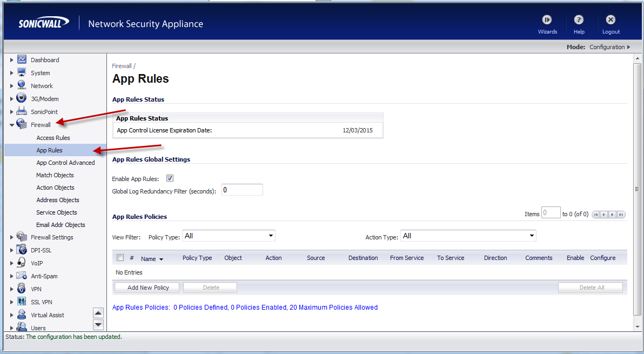Viewport: 644px width, 354px height.
Task: Click the Network globe icon
Action: pos(22,85)
